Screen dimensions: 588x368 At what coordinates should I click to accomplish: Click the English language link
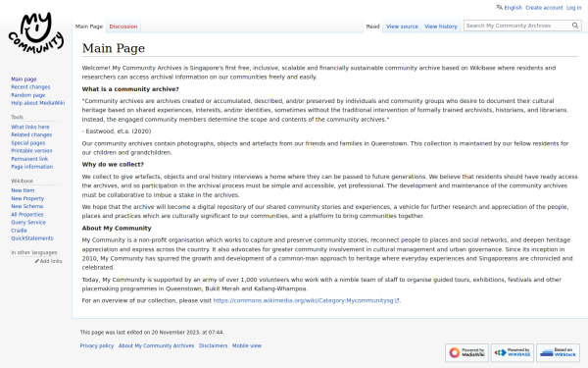[513, 8]
